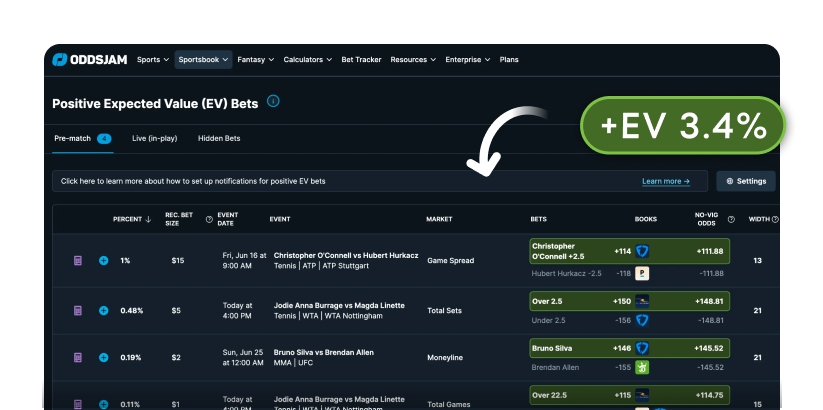Sort the table by Percent column
Image resolution: width=823 pixels, height=410 pixels.
pyautogui.click(x=132, y=219)
